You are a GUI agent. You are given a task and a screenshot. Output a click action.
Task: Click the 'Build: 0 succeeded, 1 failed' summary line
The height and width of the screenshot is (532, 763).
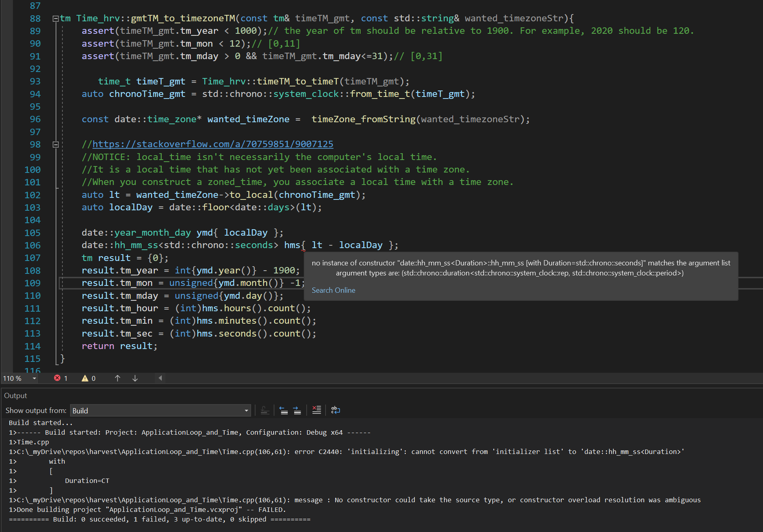[x=159, y=519]
